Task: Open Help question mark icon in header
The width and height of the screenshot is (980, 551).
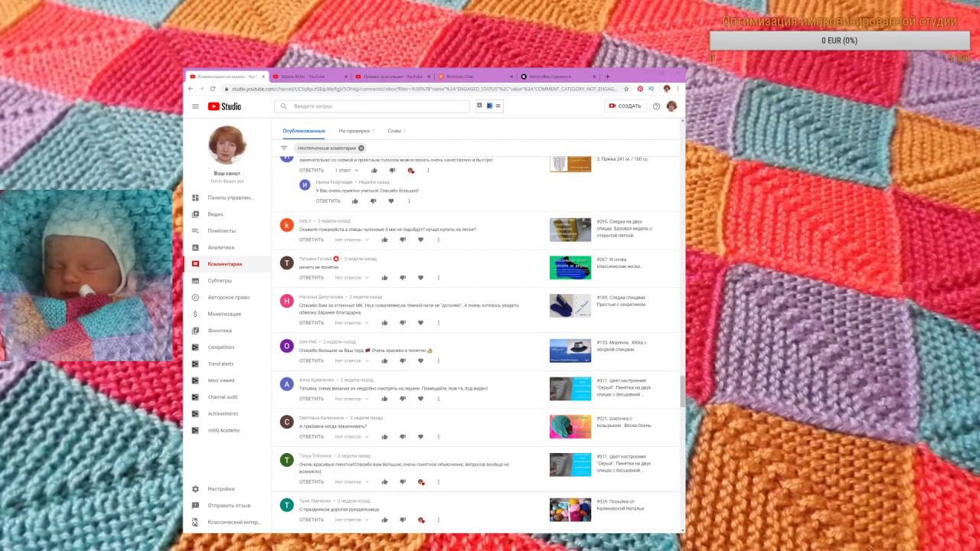Action: tap(656, 106)
